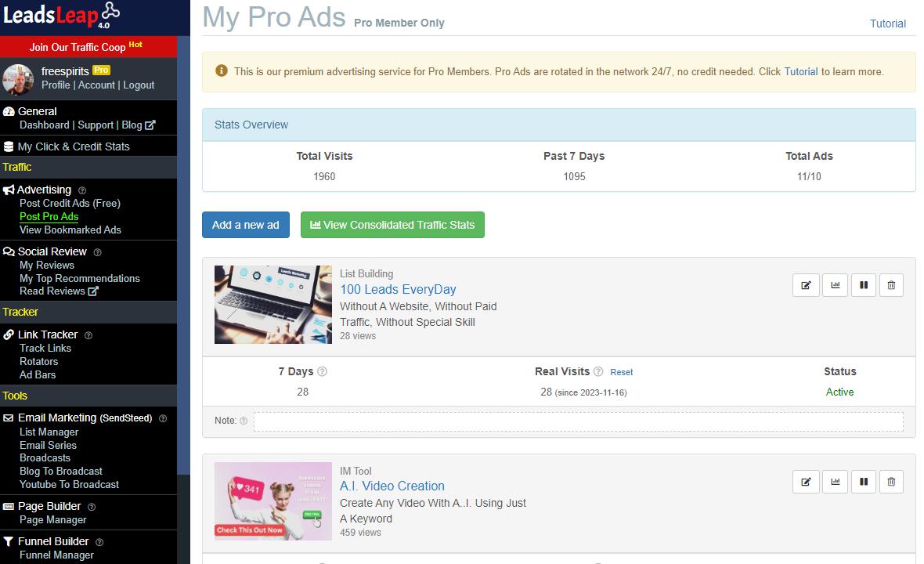Edit the 100 Leads EveryDay ad
The width and height of the screenshot is (924, 564).
coord(806,285)
